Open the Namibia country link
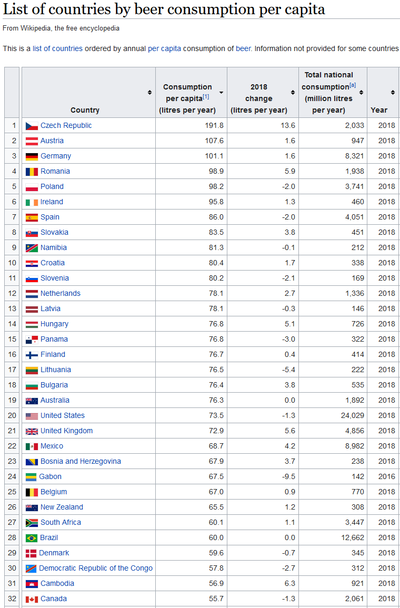Viewport: 400px width, 608px height. [53, 247]
